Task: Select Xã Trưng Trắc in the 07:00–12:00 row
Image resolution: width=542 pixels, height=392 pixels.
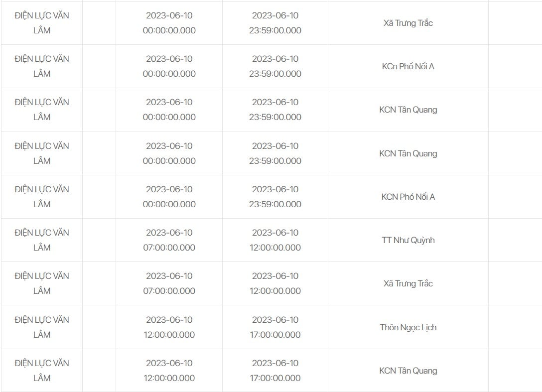Action: point(408,283)
